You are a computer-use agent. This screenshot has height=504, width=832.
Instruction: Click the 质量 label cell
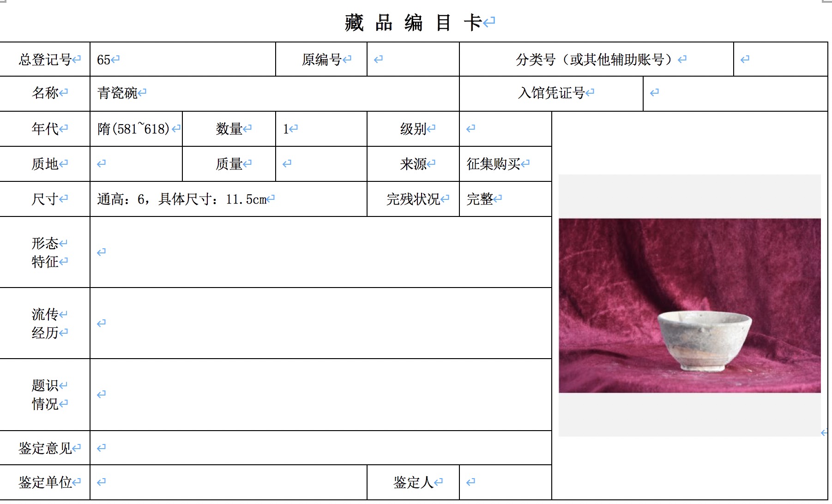(229, 164)
